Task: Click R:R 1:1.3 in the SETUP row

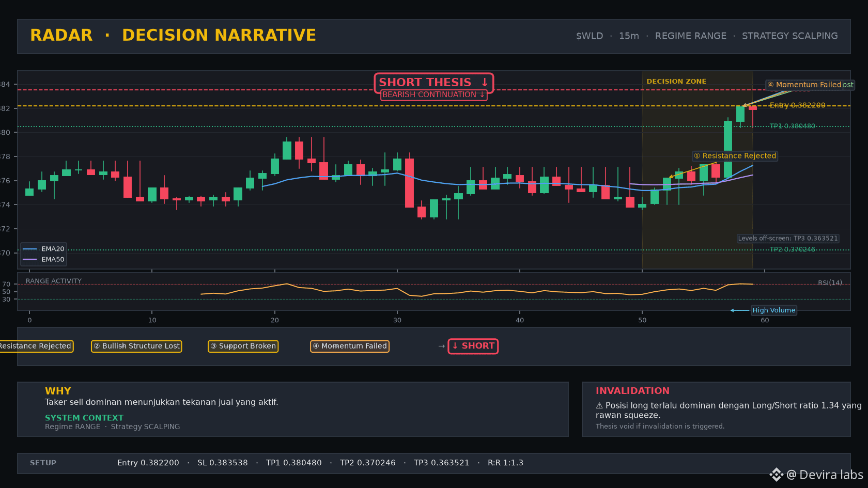Action: (x=505, y=463)
